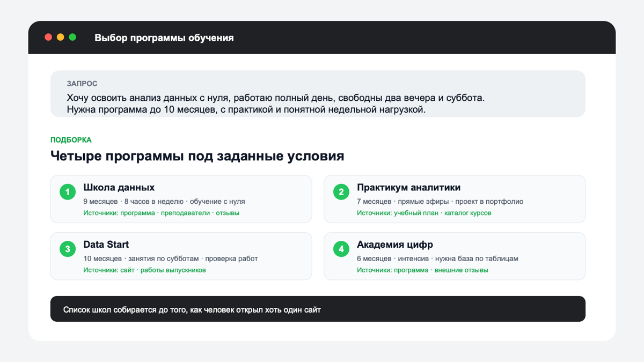
Task: Open Академия цифр sources: внешние отзывы
Action: pos(422,270)
